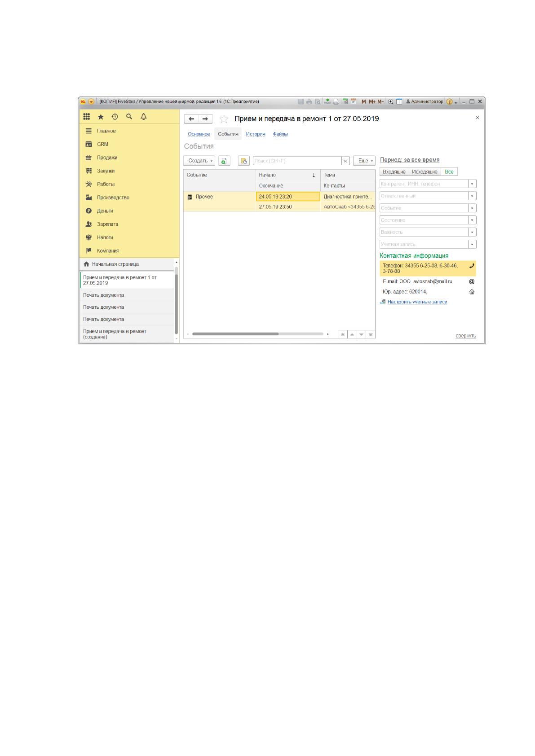Click the Настроить учетные записи link
The image size is (535, 756).
tap(417, 302)
